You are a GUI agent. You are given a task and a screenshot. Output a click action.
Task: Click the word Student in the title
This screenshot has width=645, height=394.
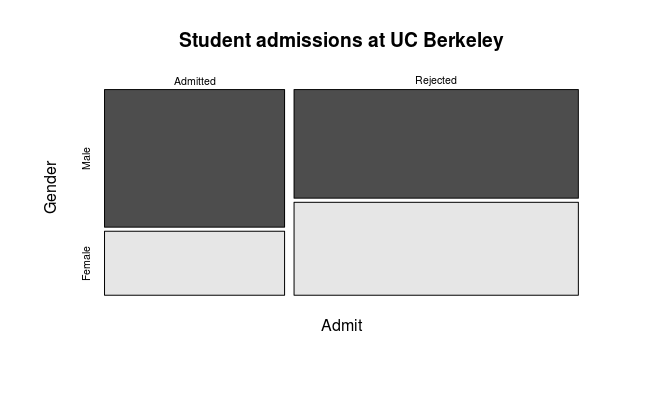215,40
